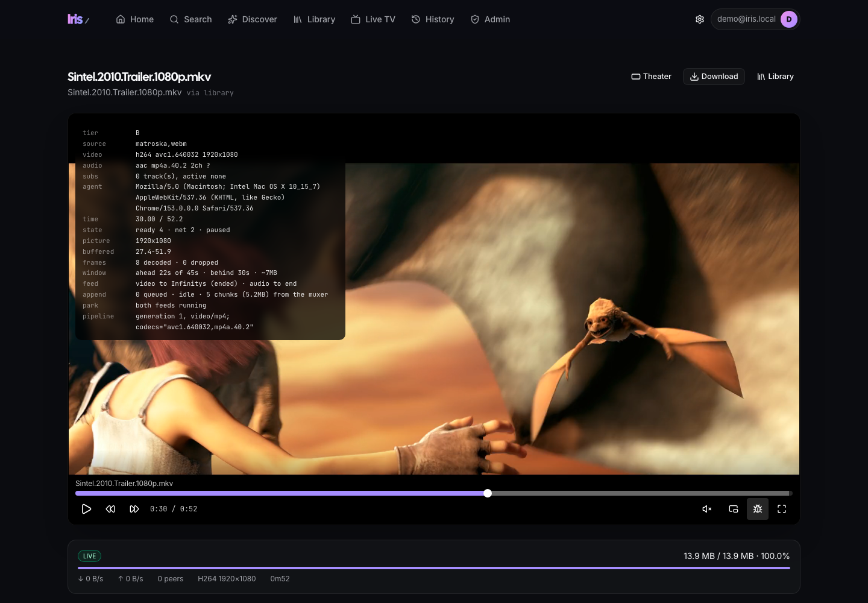Image resolution: width=868 pixels, height=603 pixels.
Task: Click the 'H264 1920×1080' stat
Action: pyautogui.click(x=227, y=579)
